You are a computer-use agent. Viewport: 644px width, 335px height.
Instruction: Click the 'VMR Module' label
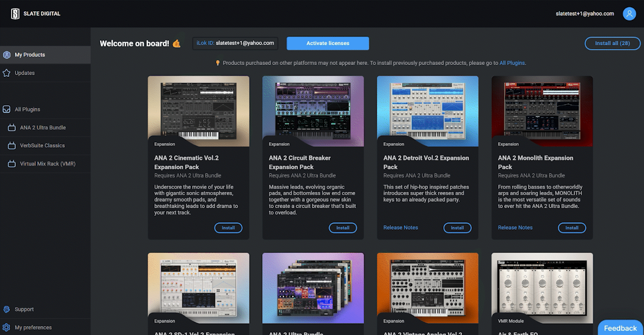511,321
